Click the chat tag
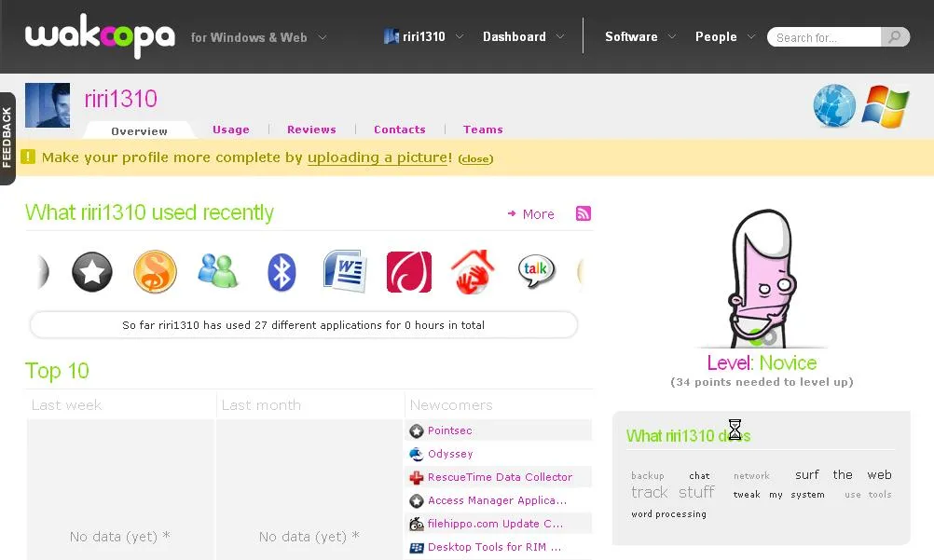 click(699, 475)
